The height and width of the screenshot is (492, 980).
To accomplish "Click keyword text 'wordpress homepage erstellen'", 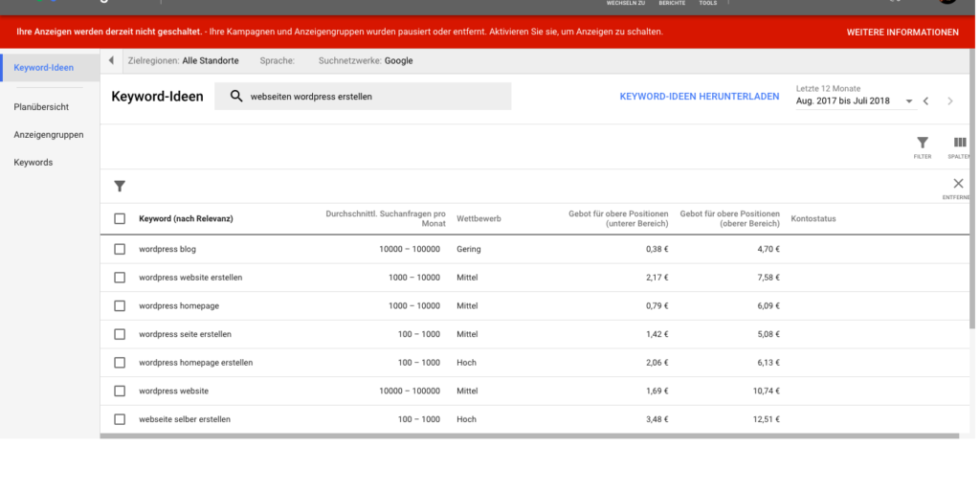I will click(x=195, y=363).
